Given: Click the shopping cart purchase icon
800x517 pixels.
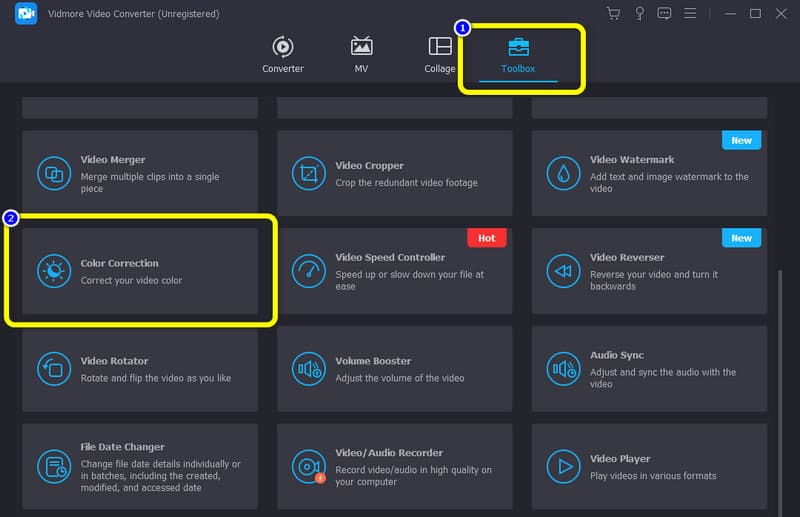Looking at the screenshot, I should [x=613, y=14].
